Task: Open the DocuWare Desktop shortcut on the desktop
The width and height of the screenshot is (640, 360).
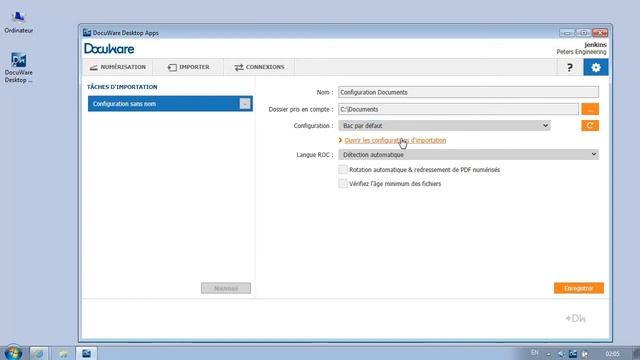Action: pyautogui.click(x=18, y=68)
